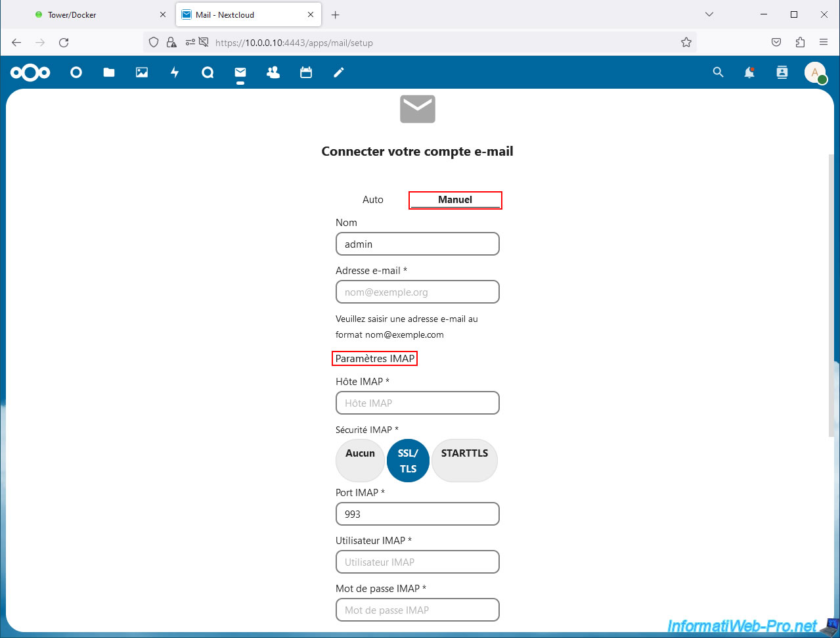Open the user avatar account menu
The width and height of the screenshot is (840, 638).
pyautogui.click(x=815, y=72)
